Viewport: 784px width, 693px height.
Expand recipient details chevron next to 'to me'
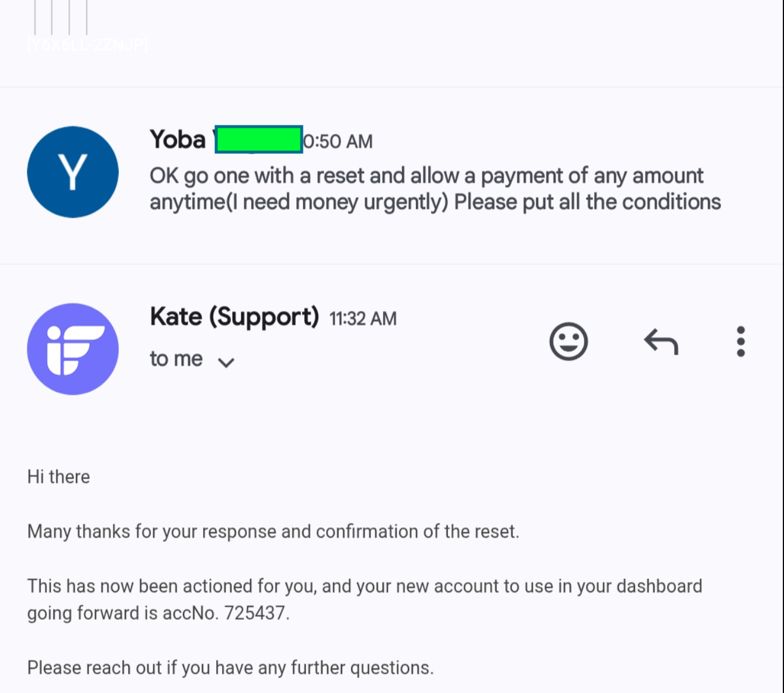226,362
